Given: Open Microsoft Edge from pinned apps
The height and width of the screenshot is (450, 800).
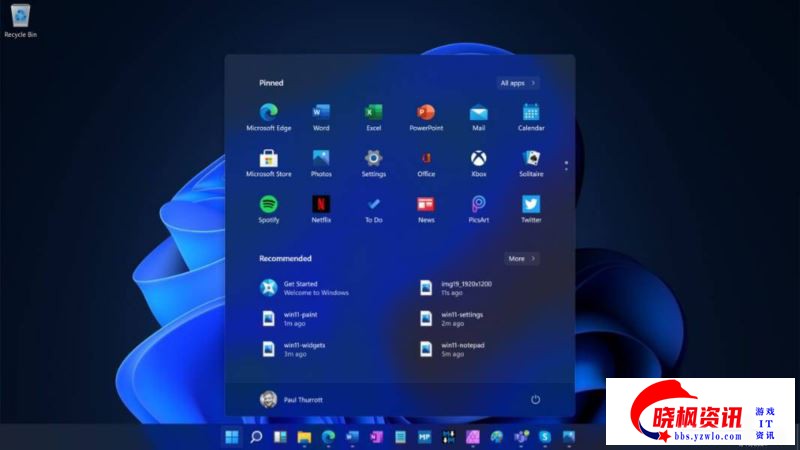Looking at the screenshot, I should 268,113.
